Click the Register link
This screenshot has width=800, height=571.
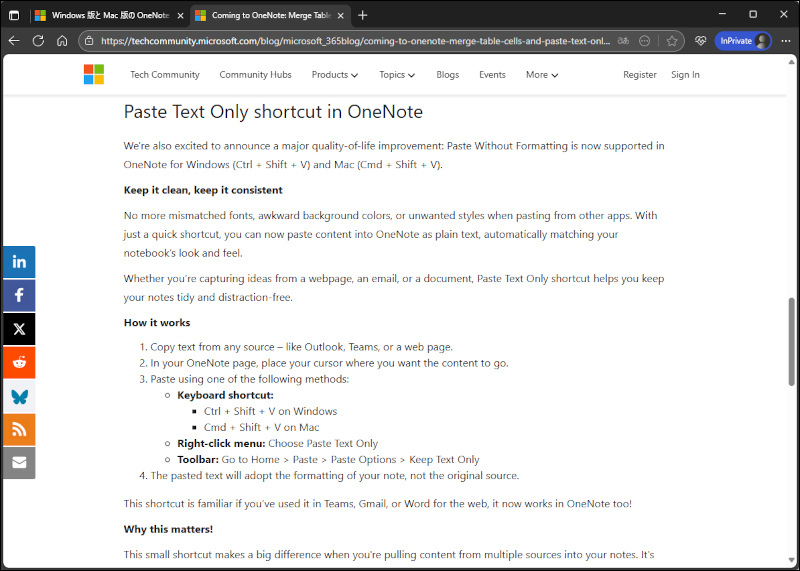tap(640, 75)
